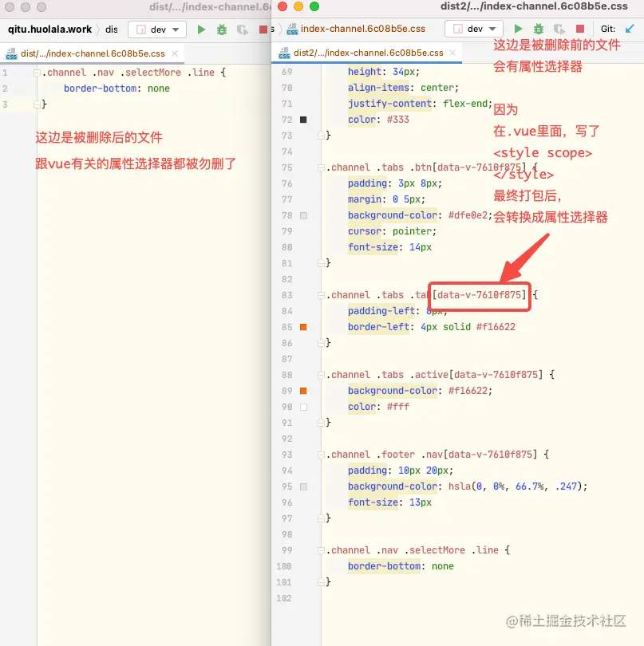Click the CSS file icon on the left tab
This screenshot has width=644, height=646.
11,55
